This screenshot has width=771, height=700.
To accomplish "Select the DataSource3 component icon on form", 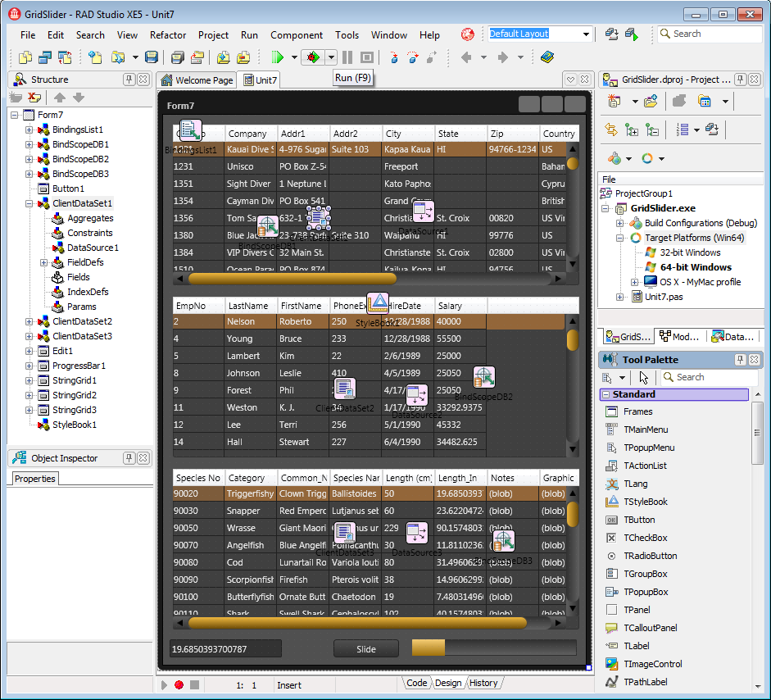I will point(416,532).
